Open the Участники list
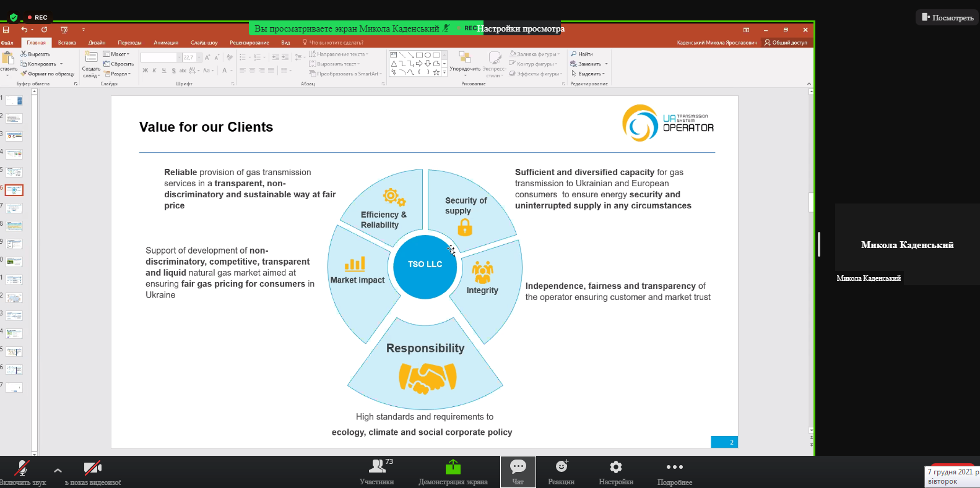The width and height of the screenshot is (980, 488). click(x=376, y=471)
